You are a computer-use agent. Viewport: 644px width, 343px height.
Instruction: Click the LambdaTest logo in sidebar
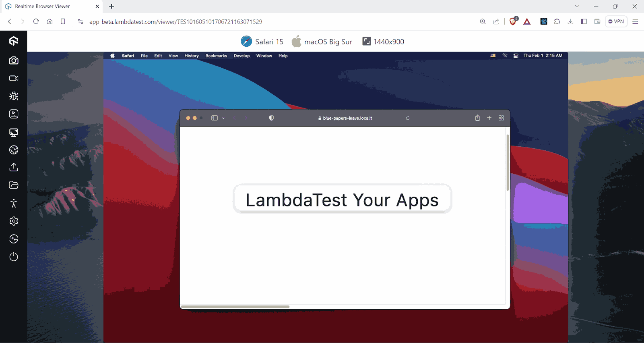(14, 41)
